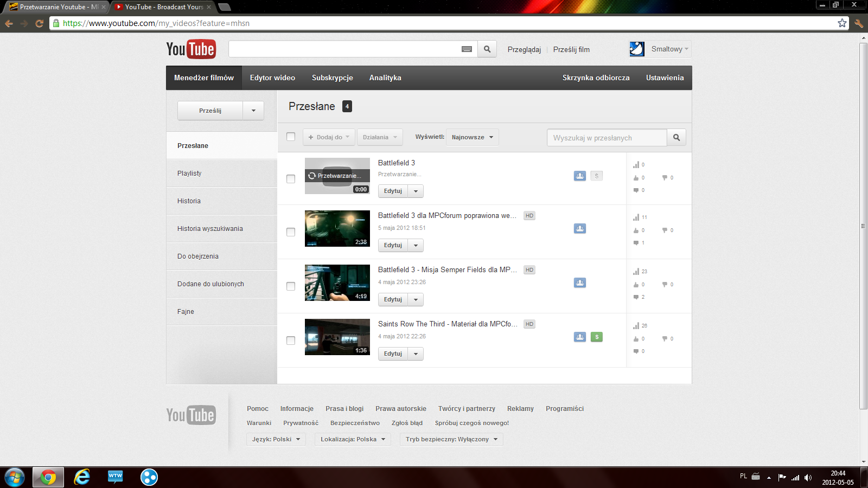Open the Dodaj do dropdown
This screenshot has height=488, width=868.
329,137
